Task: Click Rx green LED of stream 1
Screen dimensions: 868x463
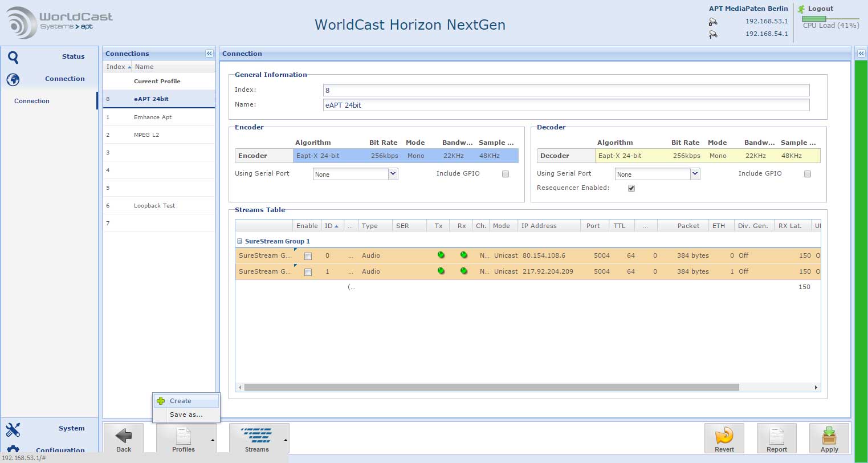Action: (463, 271)
